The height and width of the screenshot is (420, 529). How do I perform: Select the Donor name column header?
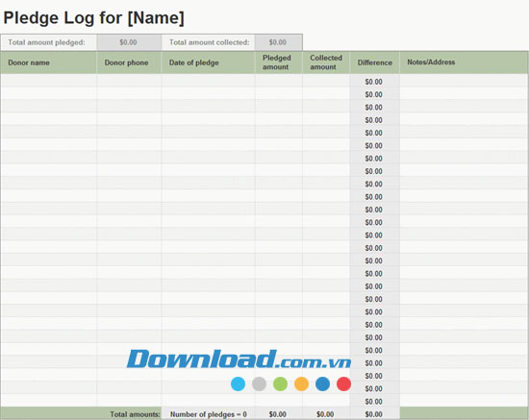tap(49, 62)
